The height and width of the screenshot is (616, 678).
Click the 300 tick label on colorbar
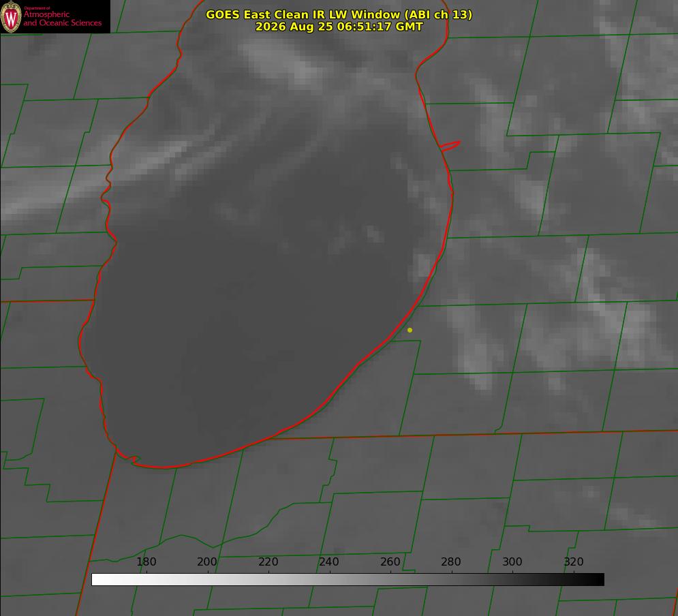512,561
